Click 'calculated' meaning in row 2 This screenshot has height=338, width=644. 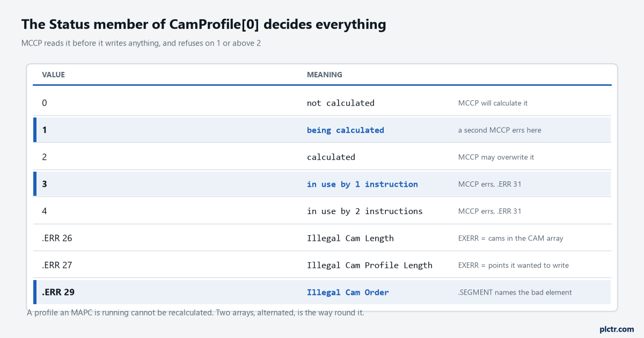[x=331, y=157]
